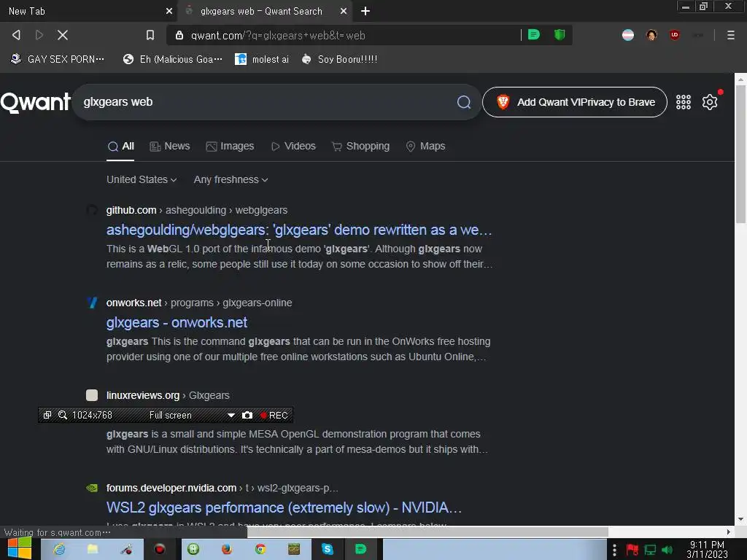Select the All search tab
Viewport: 747px width, 560px height.
pos(120,146)
